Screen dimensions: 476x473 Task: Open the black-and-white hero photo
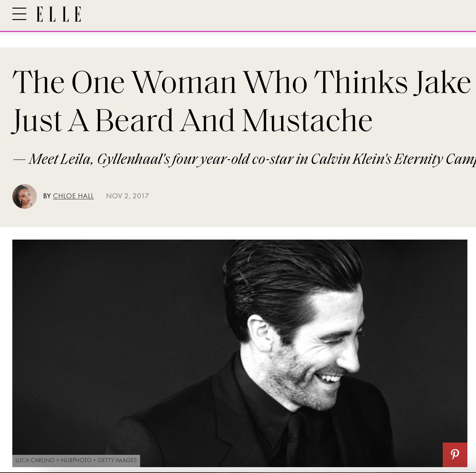click(240, 353)
